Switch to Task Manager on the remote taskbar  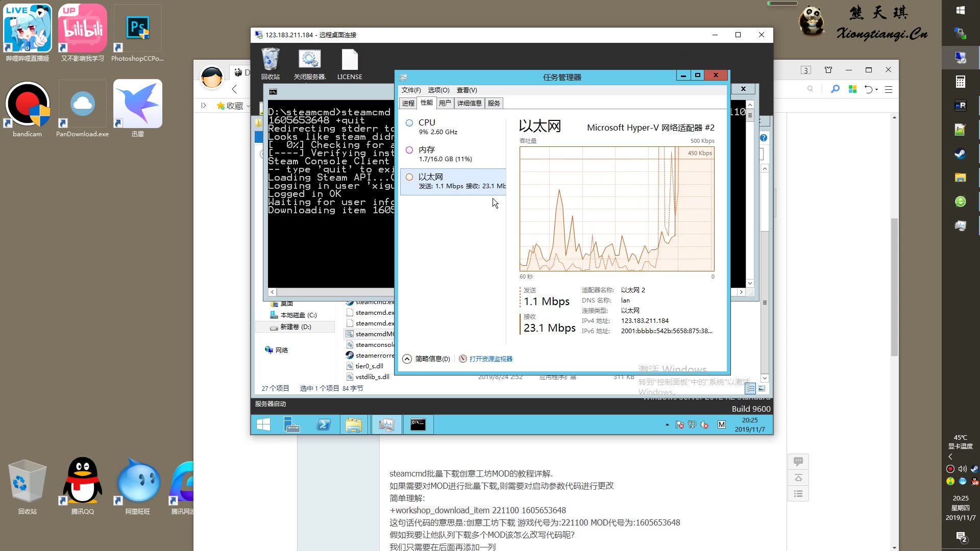(386, 424)
